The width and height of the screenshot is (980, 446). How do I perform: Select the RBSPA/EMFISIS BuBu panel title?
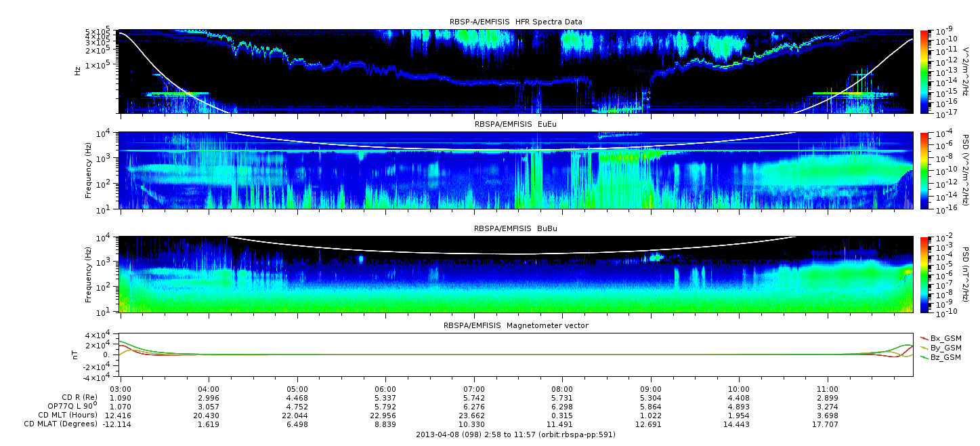coord(515,229)
